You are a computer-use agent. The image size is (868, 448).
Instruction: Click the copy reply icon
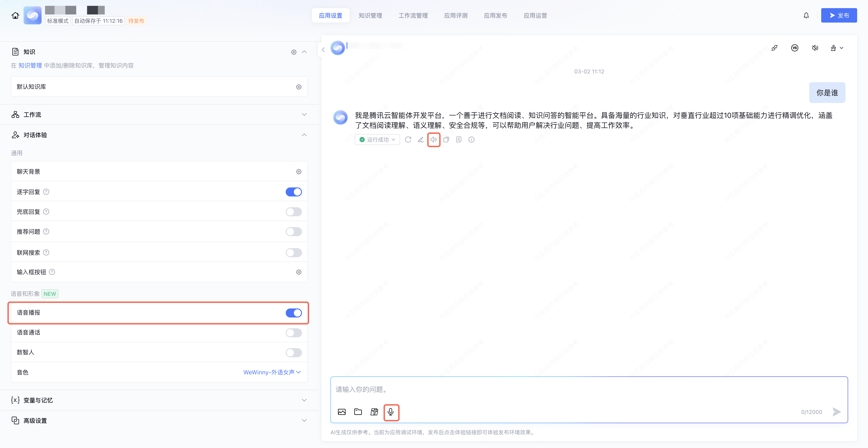tap(446, 140)
